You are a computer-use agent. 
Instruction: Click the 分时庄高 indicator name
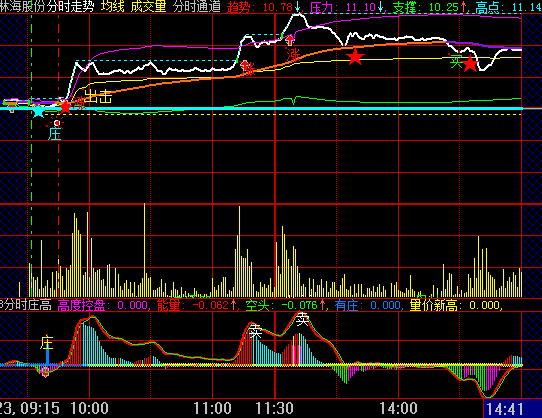click(26, 305)
